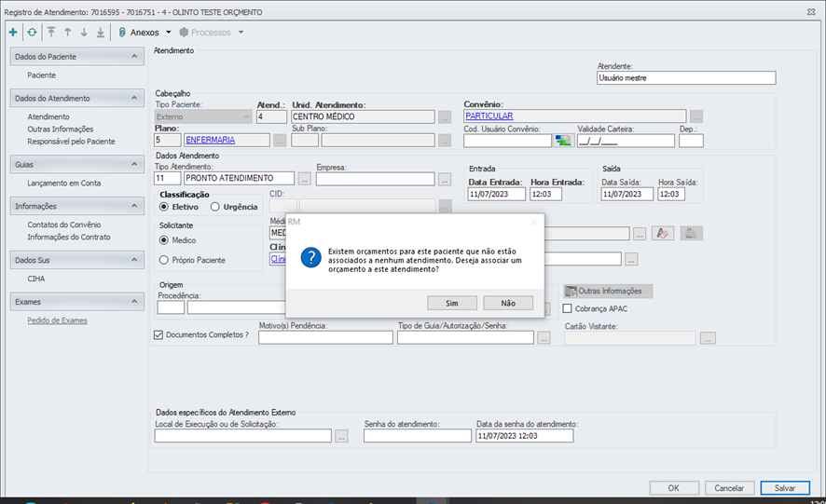
Task: Click lookup button beside Clínica field
Action: click(x=631, y=259)
